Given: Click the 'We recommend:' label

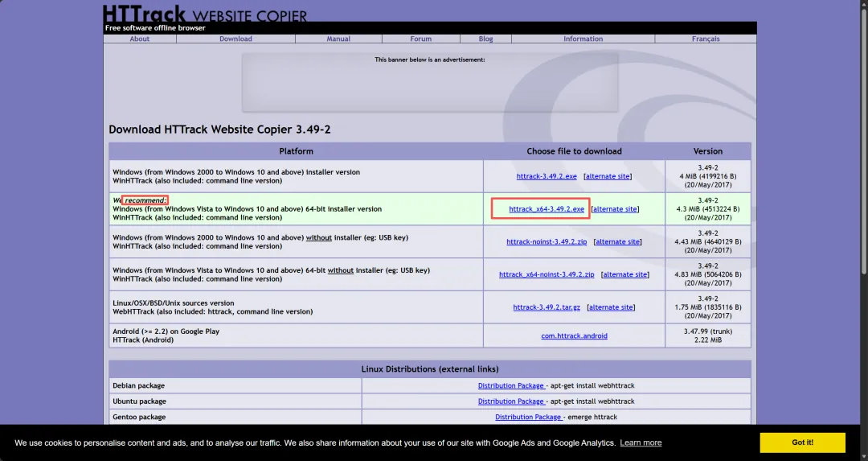Looking at the screenshot, I should (140, 200).
